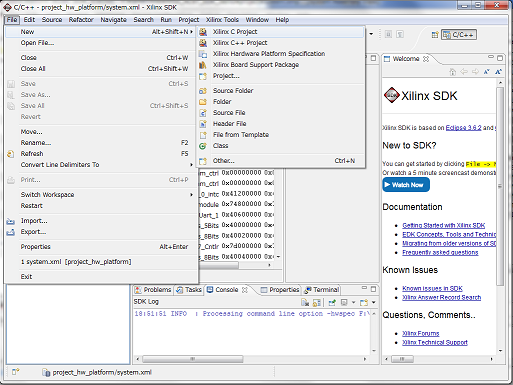The height and width of the screenshot is (385, 513).
Task: Click the Import icon in File menu
Action: click(x=11, y=221)
